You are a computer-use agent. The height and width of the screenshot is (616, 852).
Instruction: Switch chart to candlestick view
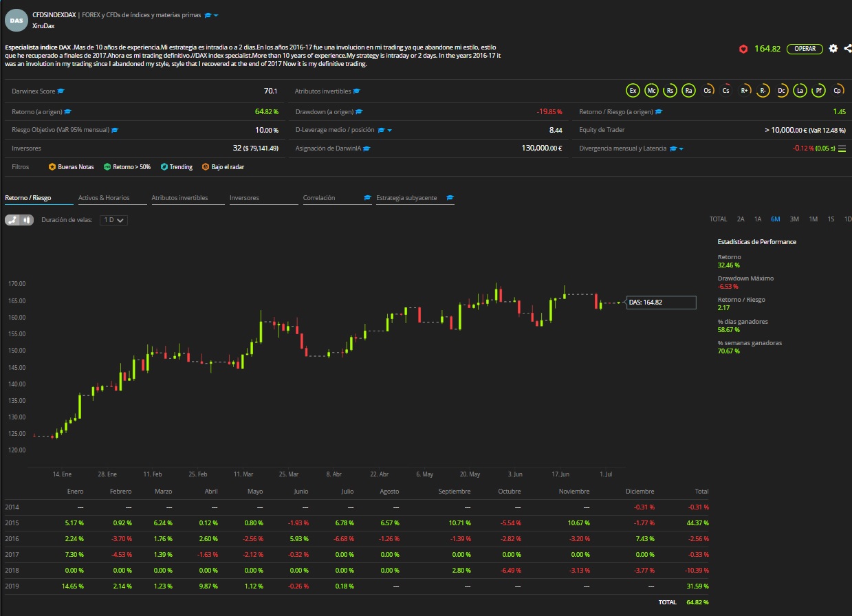click(26, 220)
